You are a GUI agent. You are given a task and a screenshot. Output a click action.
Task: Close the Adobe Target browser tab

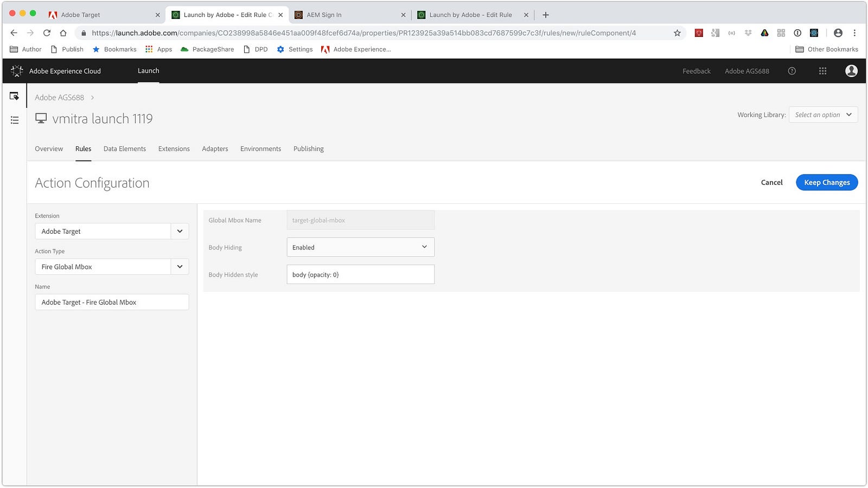pyautogui.click(x=158, y=15)
